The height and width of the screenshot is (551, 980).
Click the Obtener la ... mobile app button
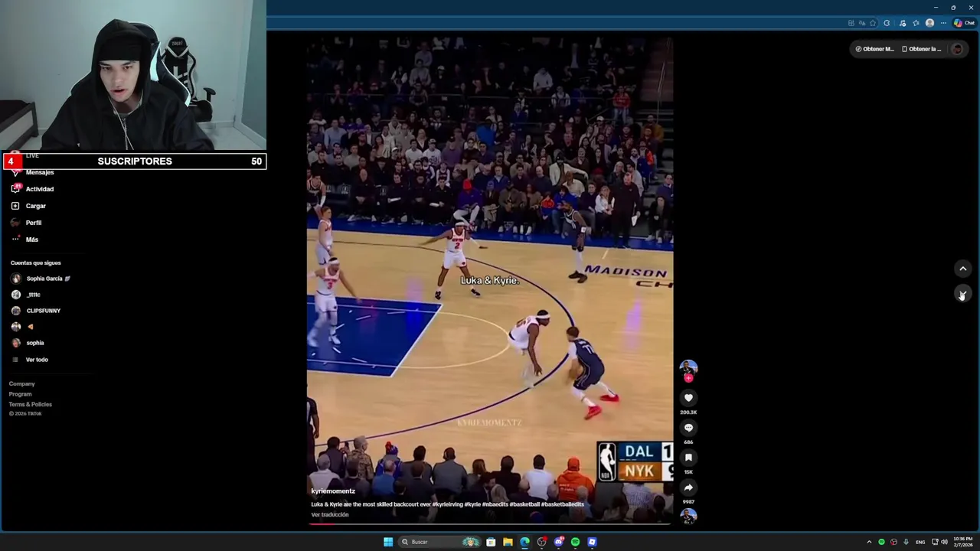921,49
